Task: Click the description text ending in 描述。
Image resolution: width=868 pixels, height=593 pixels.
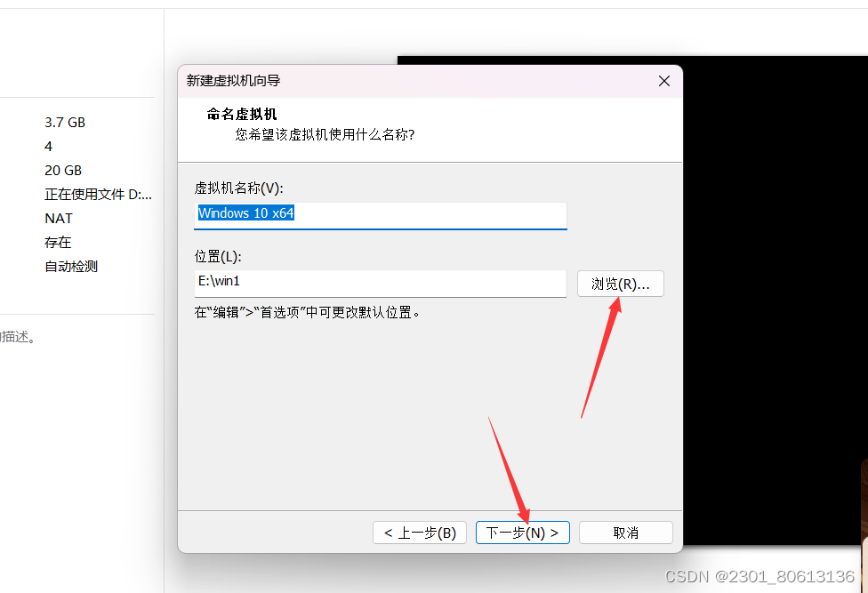Action: (x=19, y=337)
